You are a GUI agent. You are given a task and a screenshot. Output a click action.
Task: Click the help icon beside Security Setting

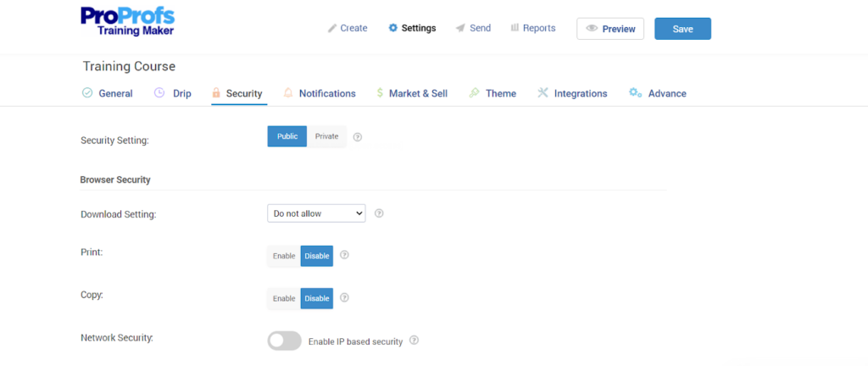tap(358, 136)
